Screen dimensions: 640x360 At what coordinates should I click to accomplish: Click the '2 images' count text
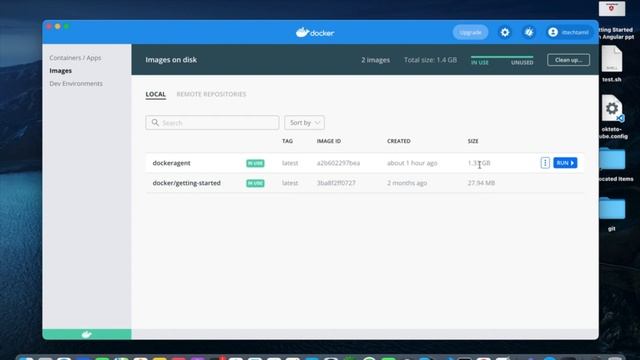pyautogui.click(x=376, y=60)
